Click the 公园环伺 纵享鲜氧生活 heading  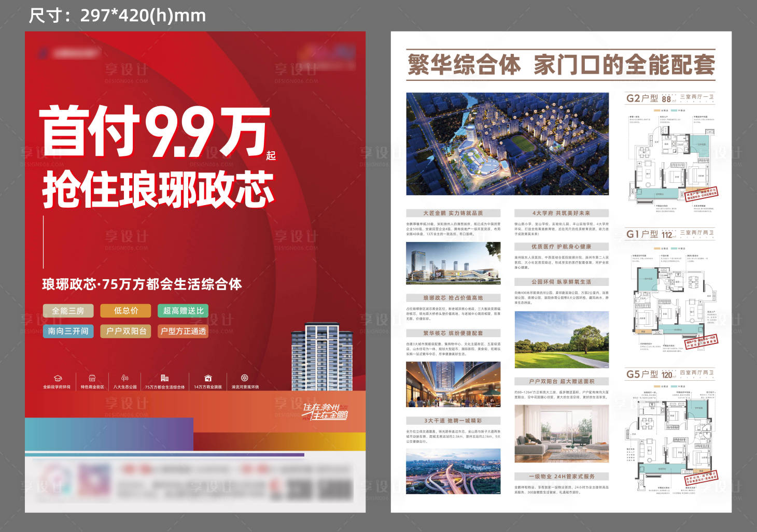(x=562, y=282)
